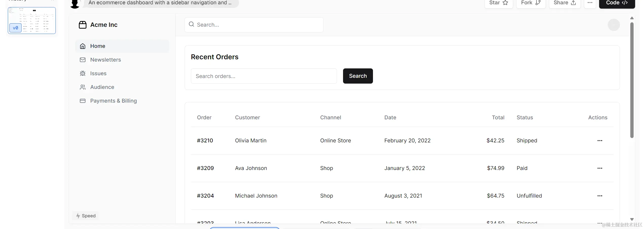This screenshot has width=644, height=229.
Task: Click the Speed label at bottom left
Action: tap(89, 216)
